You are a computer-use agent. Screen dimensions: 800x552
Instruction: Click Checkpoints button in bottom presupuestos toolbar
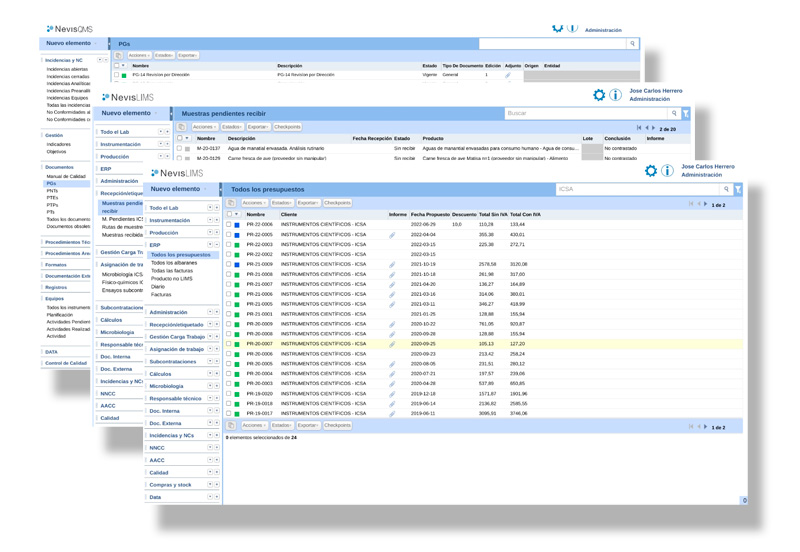pos(337,425)
